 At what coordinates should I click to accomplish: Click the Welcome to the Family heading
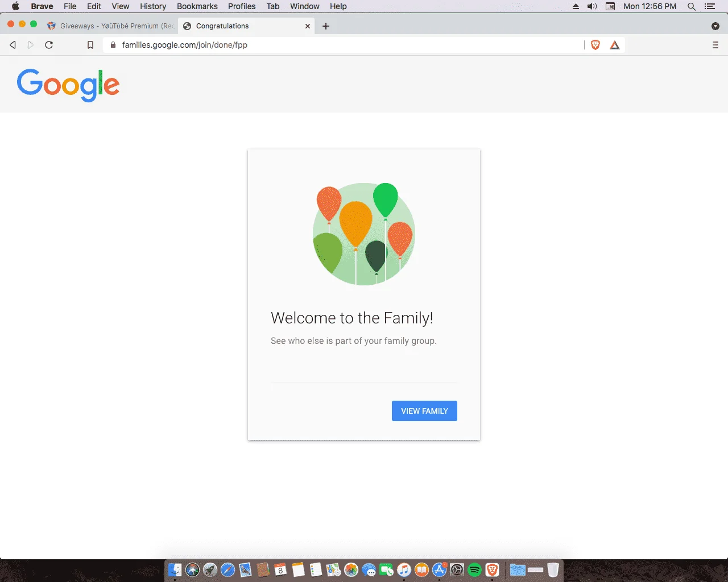point(352,318)
